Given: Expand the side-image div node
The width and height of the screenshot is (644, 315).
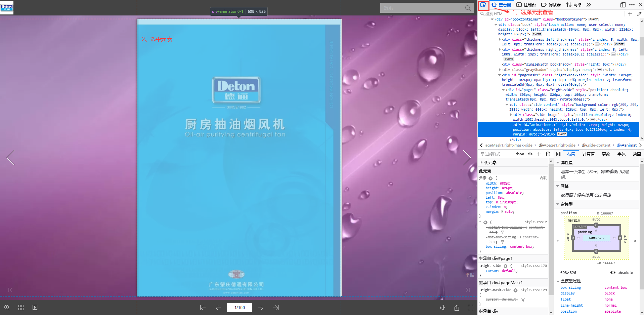Looking at the screenshot, I should coord(511,115).
